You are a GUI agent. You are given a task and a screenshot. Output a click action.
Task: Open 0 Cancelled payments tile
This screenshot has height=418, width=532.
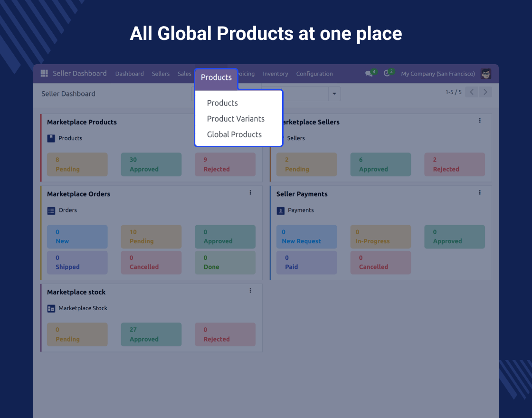[380, 262]
